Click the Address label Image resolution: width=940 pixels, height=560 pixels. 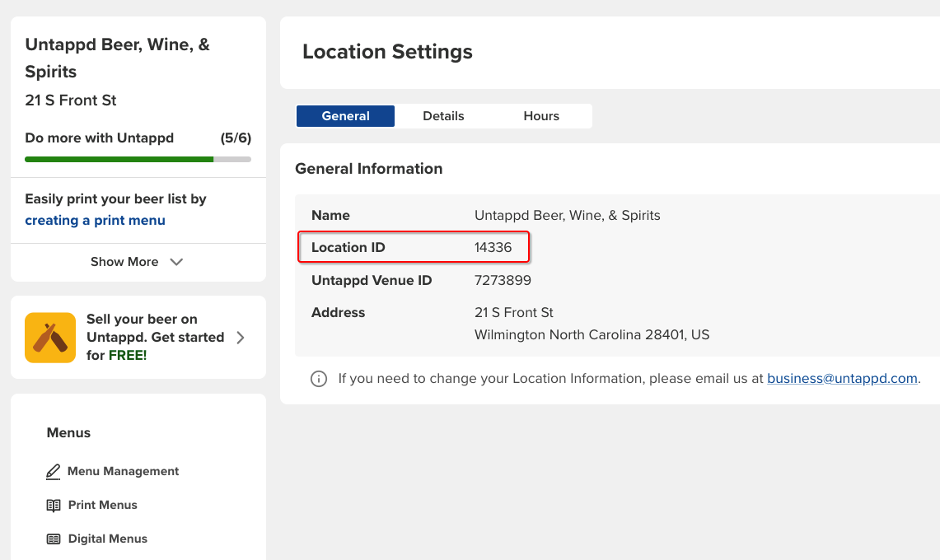pyautogui.click(x=338, y=313)
